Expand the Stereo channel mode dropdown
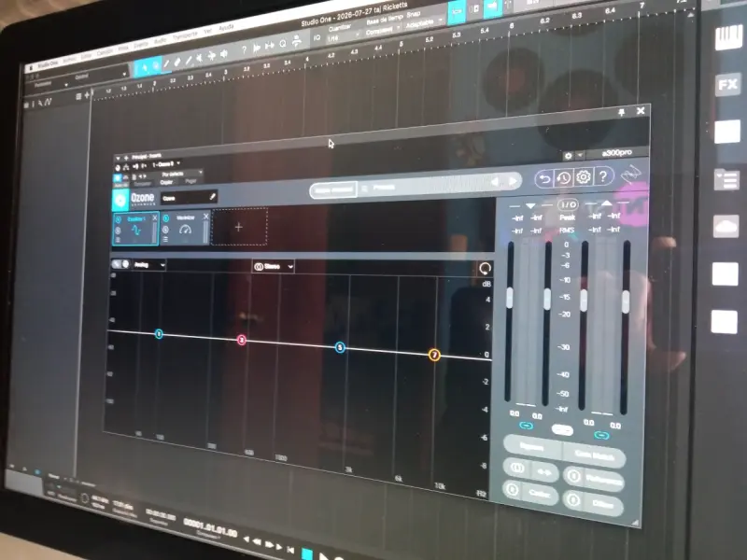This screenshot has height=560, width=747. (274, 266)
